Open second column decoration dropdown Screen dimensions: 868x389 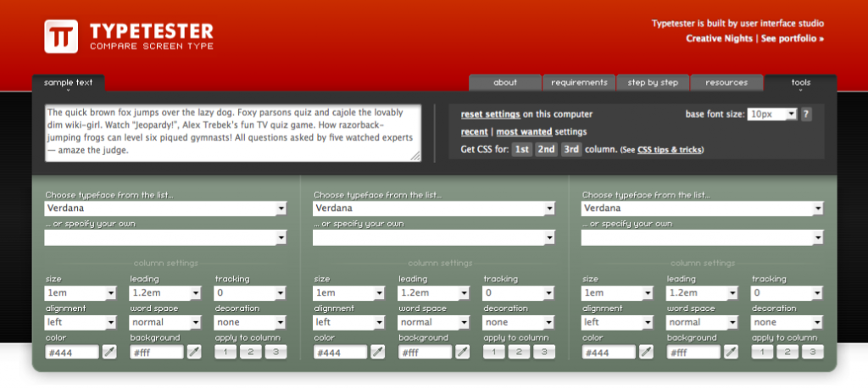click(x=519, y=323)
